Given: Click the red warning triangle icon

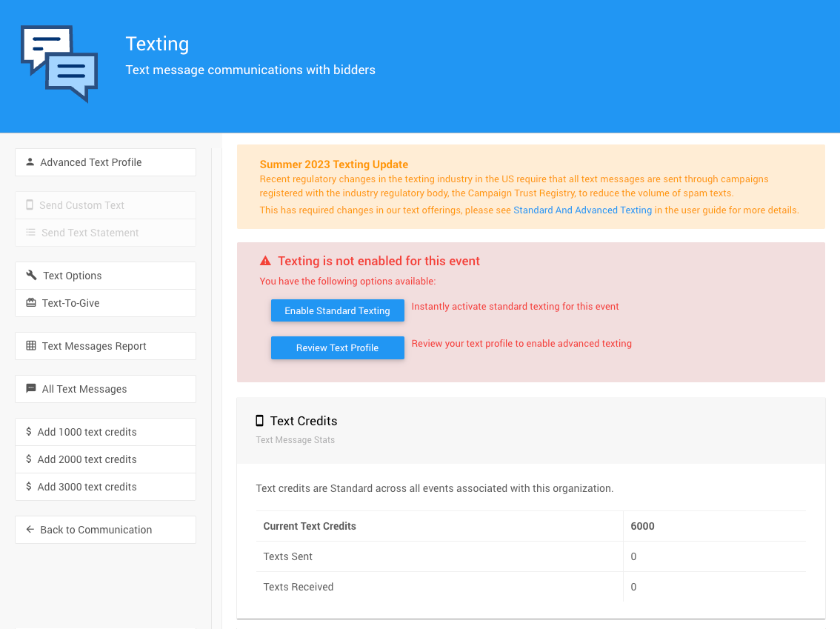Looking at the screenshot, I should pos(265,261).
